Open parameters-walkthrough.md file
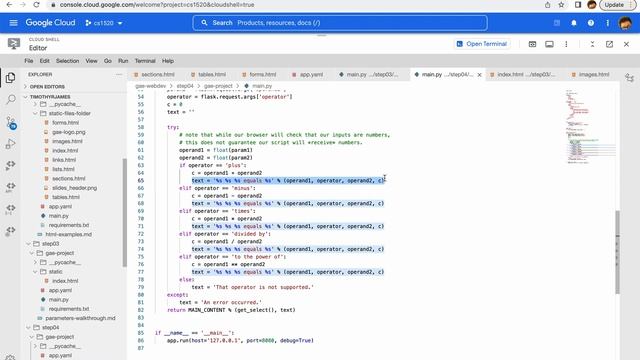640x360 pixels. point(80,318)
